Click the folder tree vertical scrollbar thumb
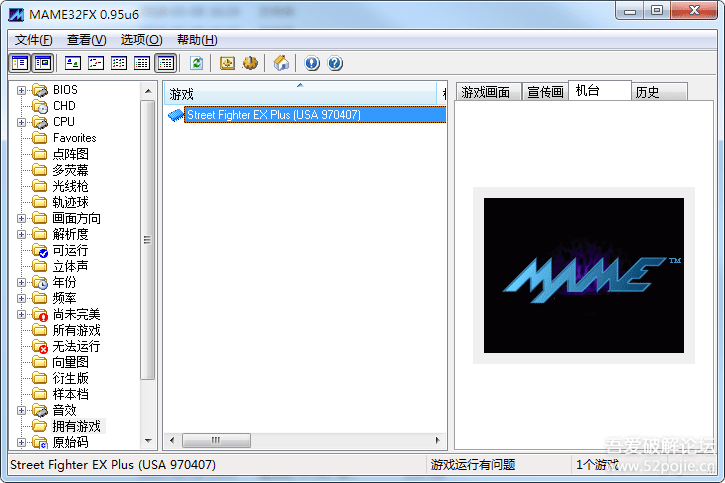This screenshot has height=483, width=725. (x=147, y=239)
